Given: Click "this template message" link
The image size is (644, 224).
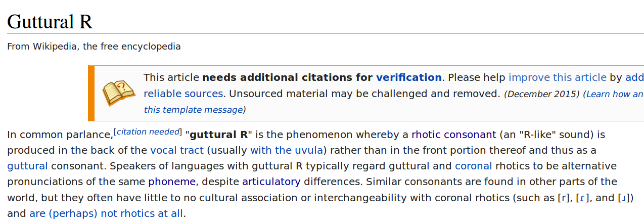Looking at the screenshot, I should click(x=193, y=110).
